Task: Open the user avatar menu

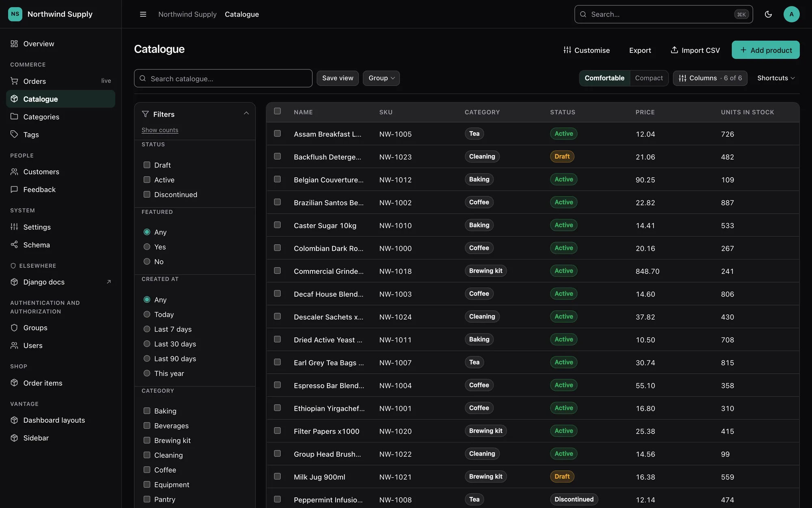Action: (791, 14)
